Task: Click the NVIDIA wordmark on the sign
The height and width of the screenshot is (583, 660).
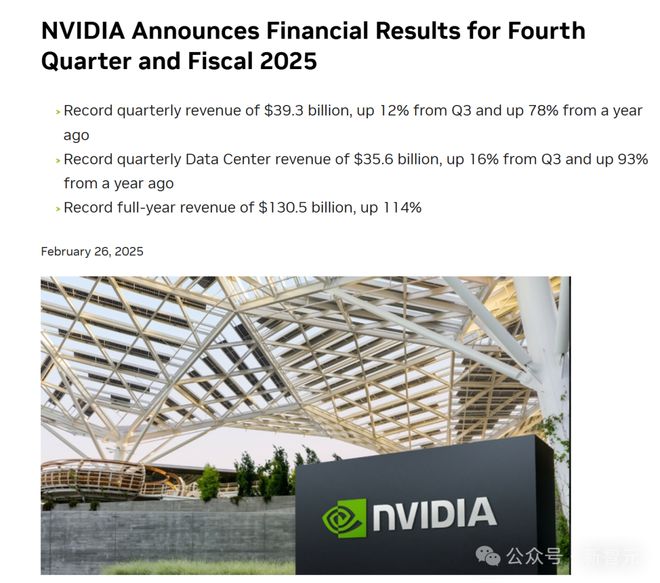Action: pyautogui.click(x=434, y=516)
